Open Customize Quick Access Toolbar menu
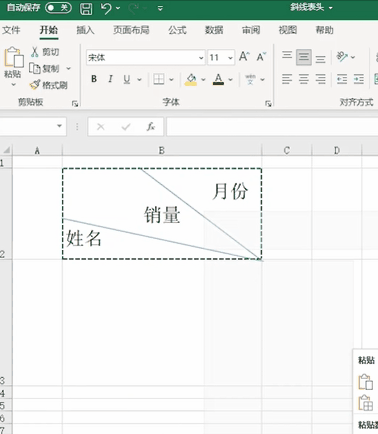 pyautogui.click(x=160, y=8)
